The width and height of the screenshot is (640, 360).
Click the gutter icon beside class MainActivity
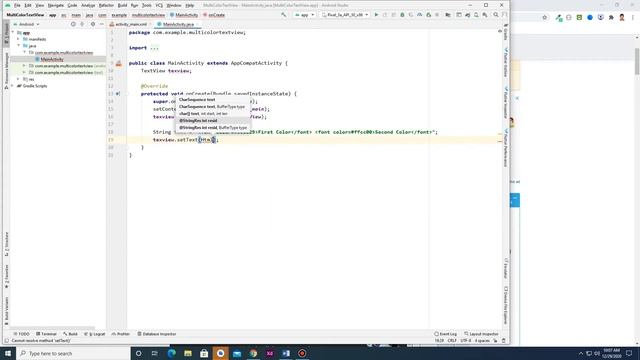pyautogui.click(x=118, y=63)
